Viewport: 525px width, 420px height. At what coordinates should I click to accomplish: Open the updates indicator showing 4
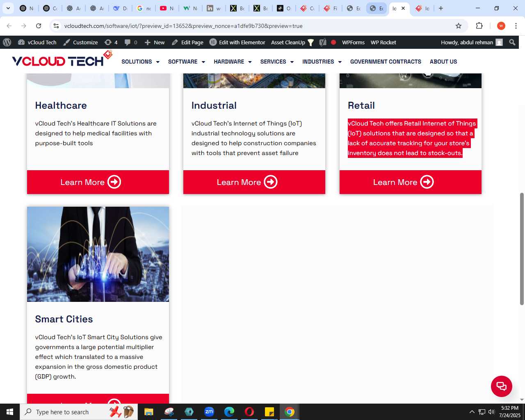111,42
